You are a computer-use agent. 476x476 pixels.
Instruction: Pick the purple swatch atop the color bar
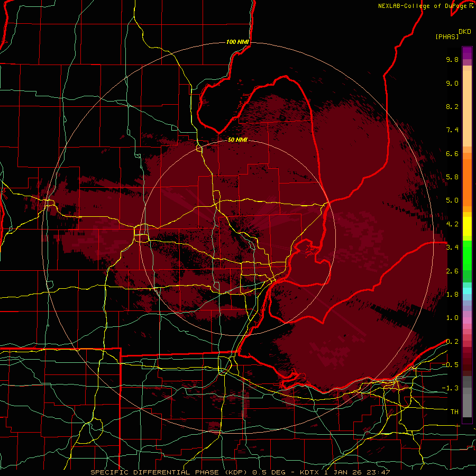tap(467, 53)
